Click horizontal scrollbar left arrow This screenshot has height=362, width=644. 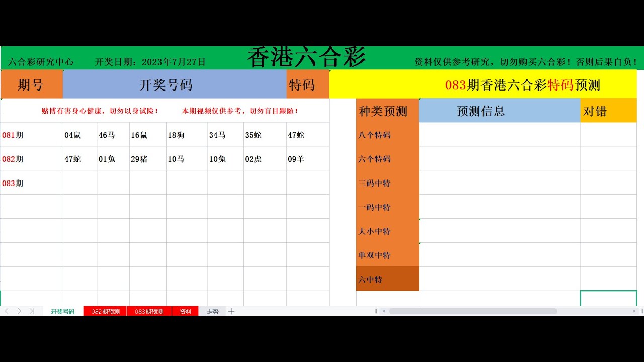(x=384, y=311)
